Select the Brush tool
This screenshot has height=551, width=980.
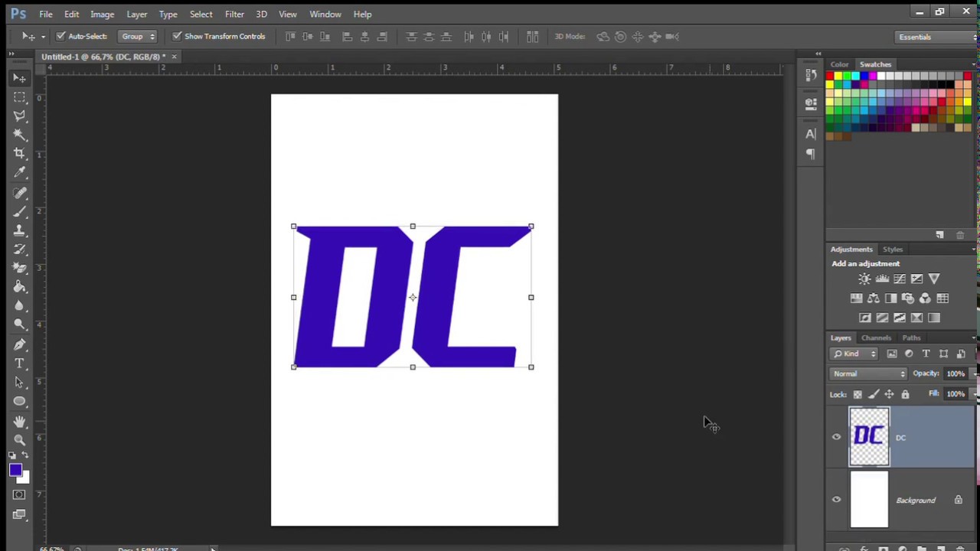(20, 211)
